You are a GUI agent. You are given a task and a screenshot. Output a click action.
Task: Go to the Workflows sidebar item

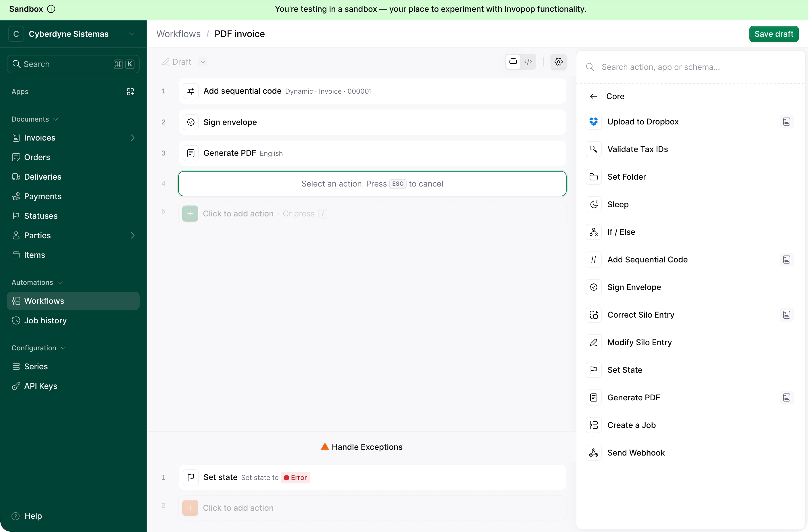(73, 301)
